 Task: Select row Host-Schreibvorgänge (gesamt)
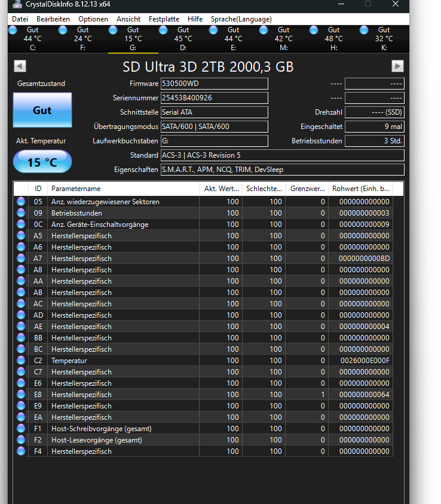click(203, 429)
